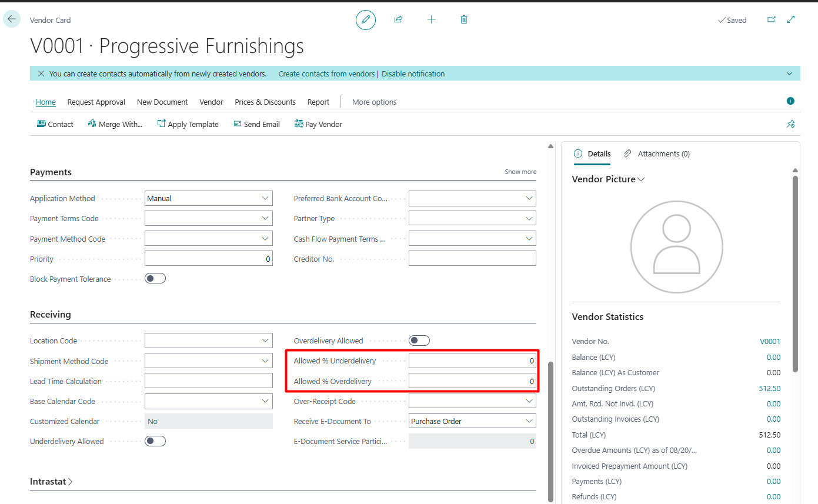Dismiss the notification with X icon
The width and height of the screenshot is (818, 504).
pyautogui.click(x=41, y=74)
